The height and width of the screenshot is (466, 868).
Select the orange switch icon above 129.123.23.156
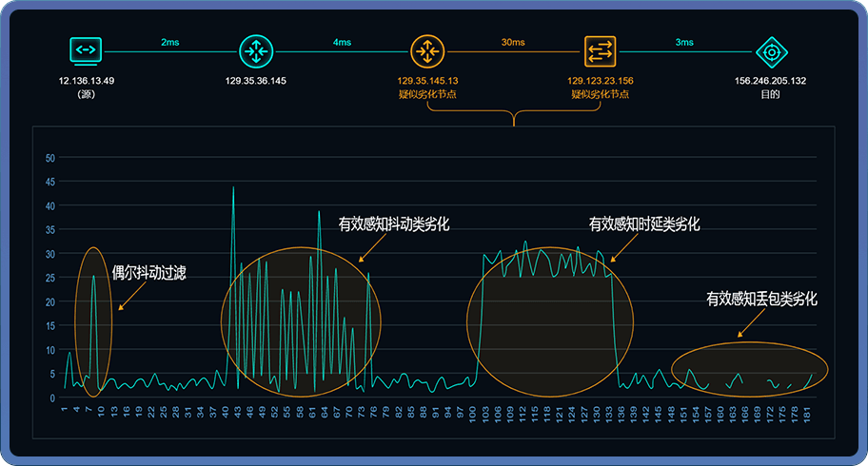pos(600,50)
